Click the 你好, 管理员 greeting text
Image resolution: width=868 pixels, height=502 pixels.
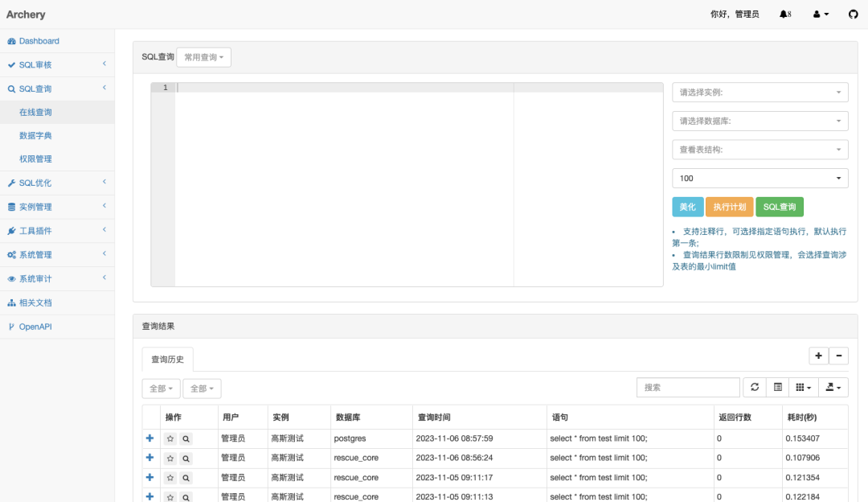(x=735, y=14)
